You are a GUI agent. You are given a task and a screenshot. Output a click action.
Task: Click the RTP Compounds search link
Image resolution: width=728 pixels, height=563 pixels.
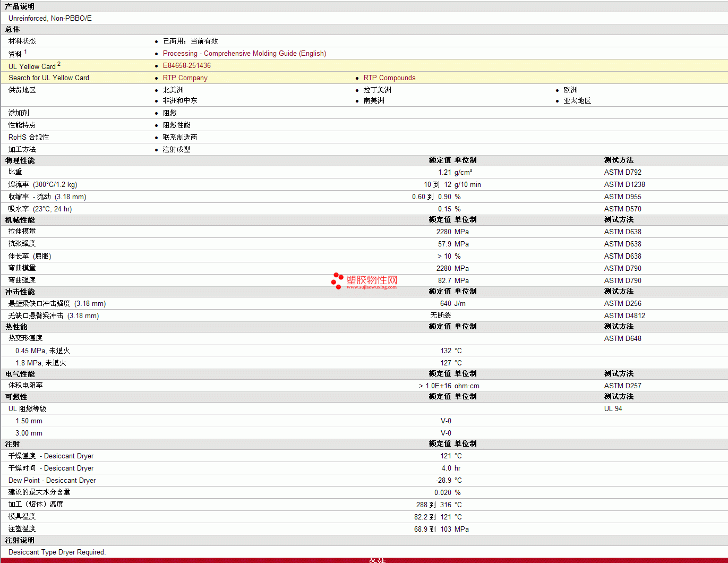coord(389,78)
